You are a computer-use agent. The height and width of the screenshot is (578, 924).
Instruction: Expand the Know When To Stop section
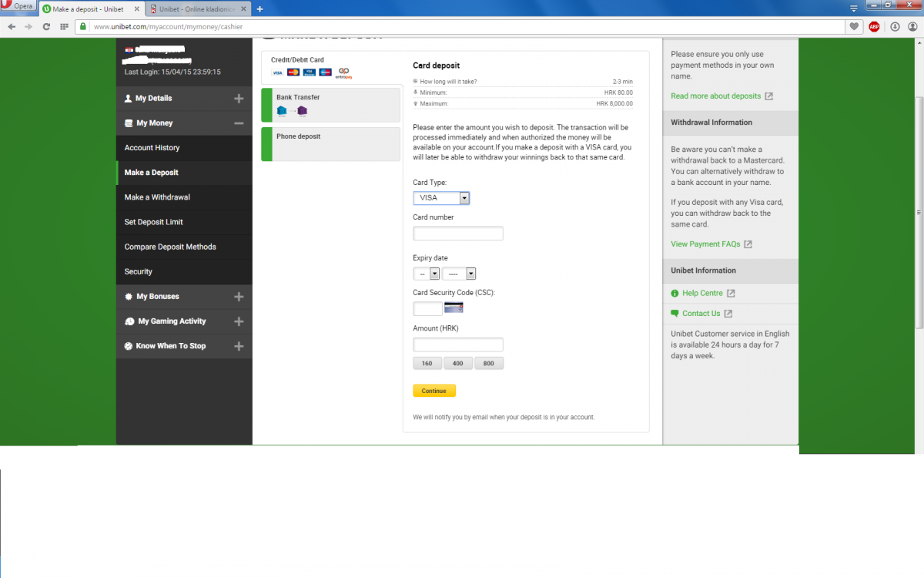point(184,346)
